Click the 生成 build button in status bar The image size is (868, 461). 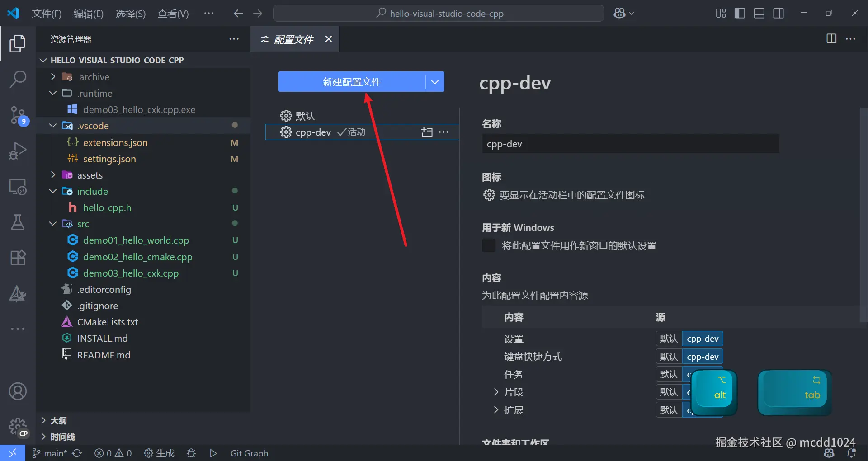pyautogui.click(x=159, y=453)
